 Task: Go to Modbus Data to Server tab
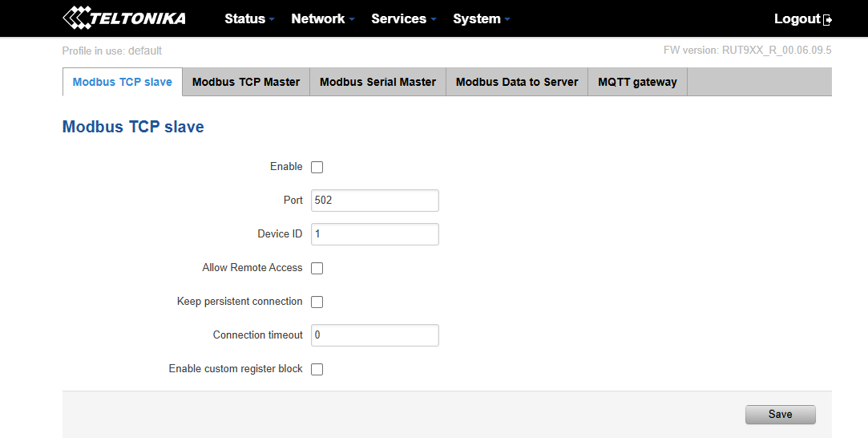click(x=517, y=82)
